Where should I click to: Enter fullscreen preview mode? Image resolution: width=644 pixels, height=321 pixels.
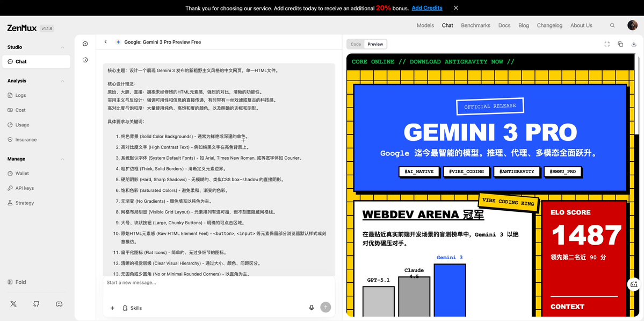tap(607, 44)
